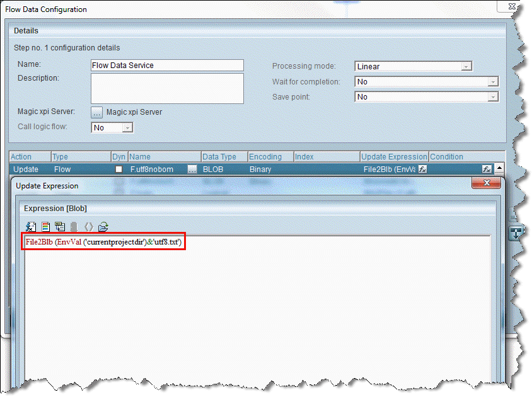Open the Save point dropdown
The image size is (532, 397).
(493, 97)
